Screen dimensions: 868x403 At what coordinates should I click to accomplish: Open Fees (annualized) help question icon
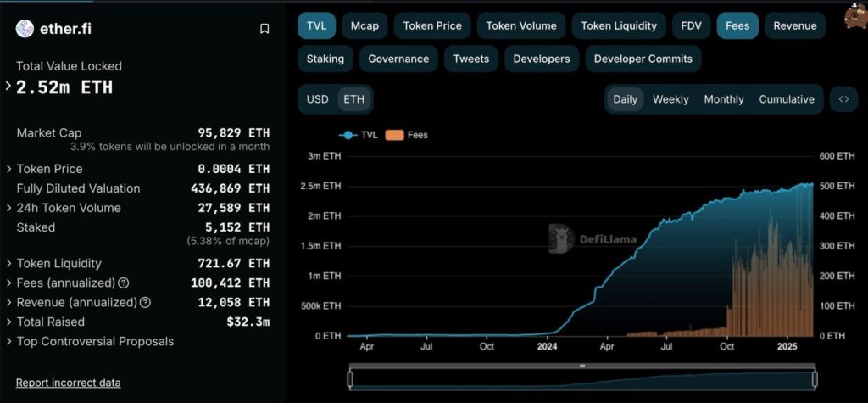coord(124,283)
